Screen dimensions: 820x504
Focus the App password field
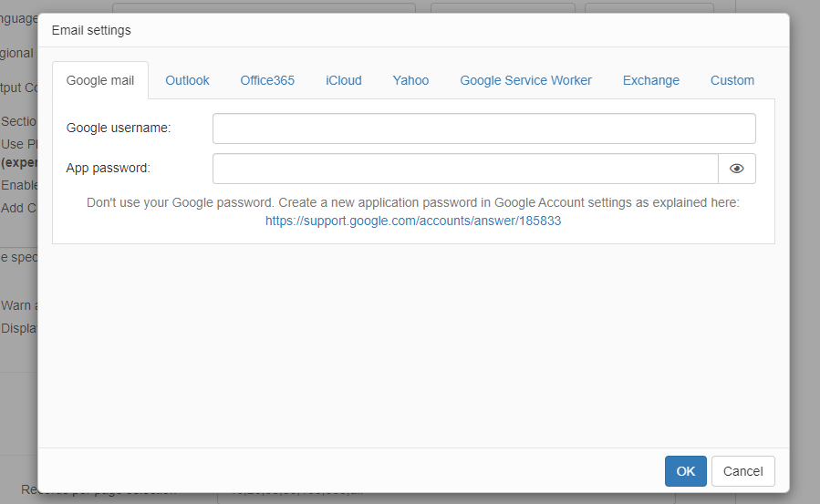pyautogui.click(x=465, y=169)
